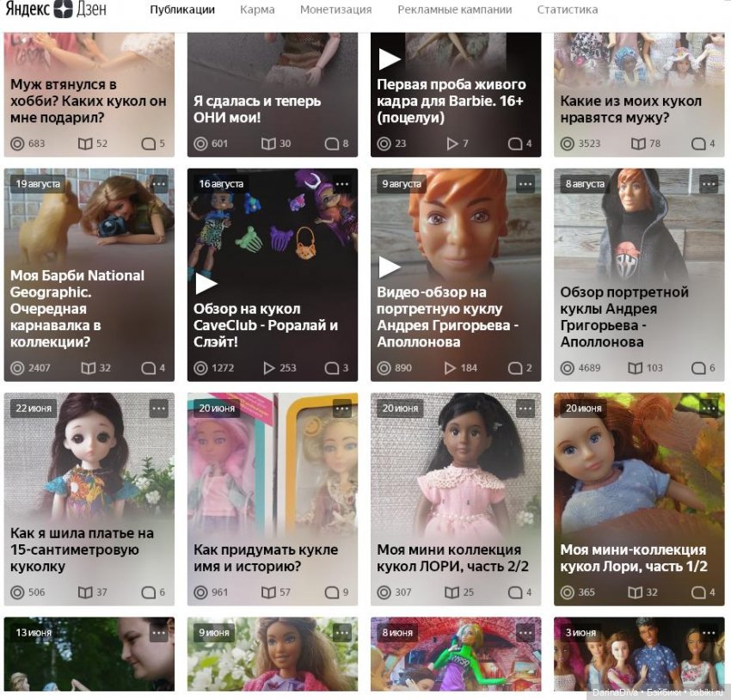731x700 pixels.
Task: Click comments icon on National Geographic card
Action: coord(148,368)
